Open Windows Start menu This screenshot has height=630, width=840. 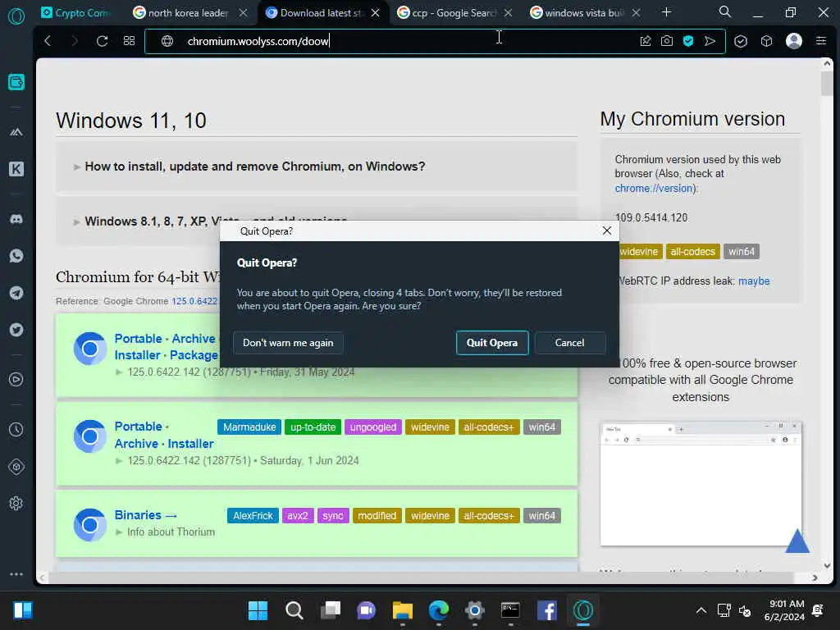[x=258, y=610]
